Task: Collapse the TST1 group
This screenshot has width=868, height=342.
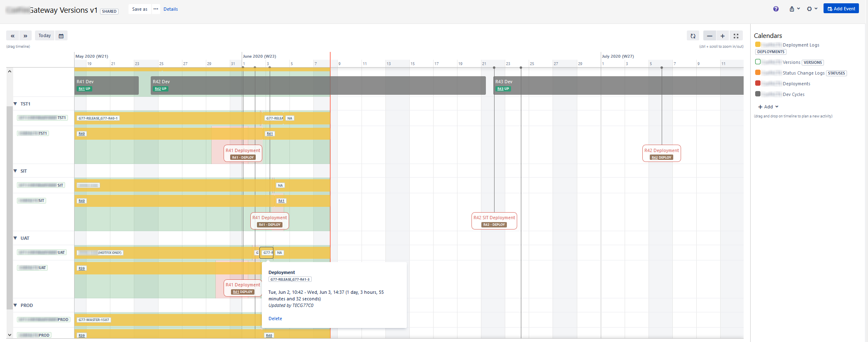Action: [15, 104]
